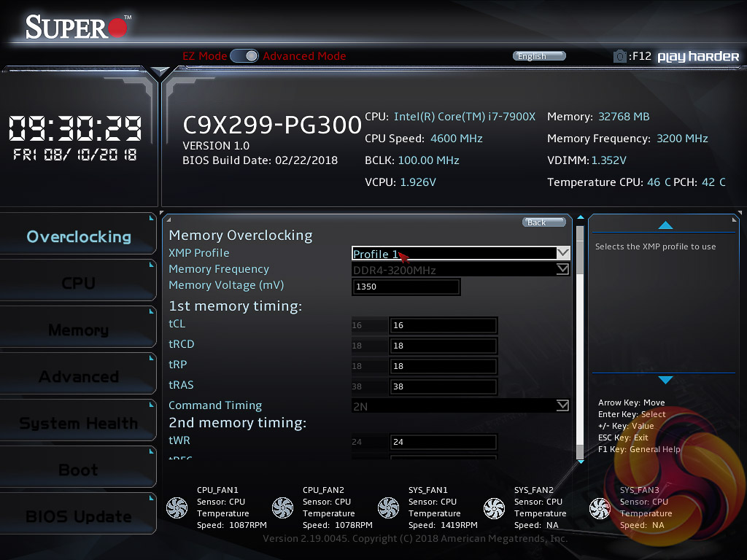The height and width of the screenshot is (560, 747).
Task: Click the BCLK 100.00 MHz value
Action: tap(428, 160)
